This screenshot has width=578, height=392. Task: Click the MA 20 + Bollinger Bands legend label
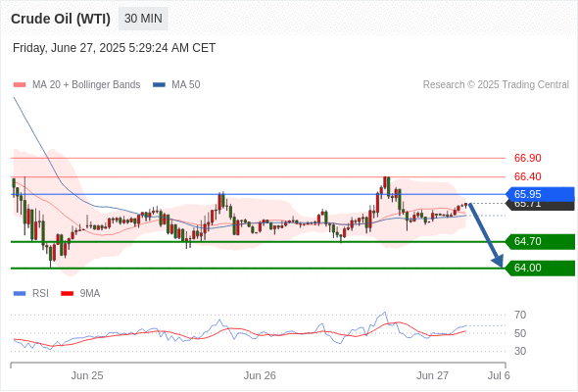click(86, 85)
